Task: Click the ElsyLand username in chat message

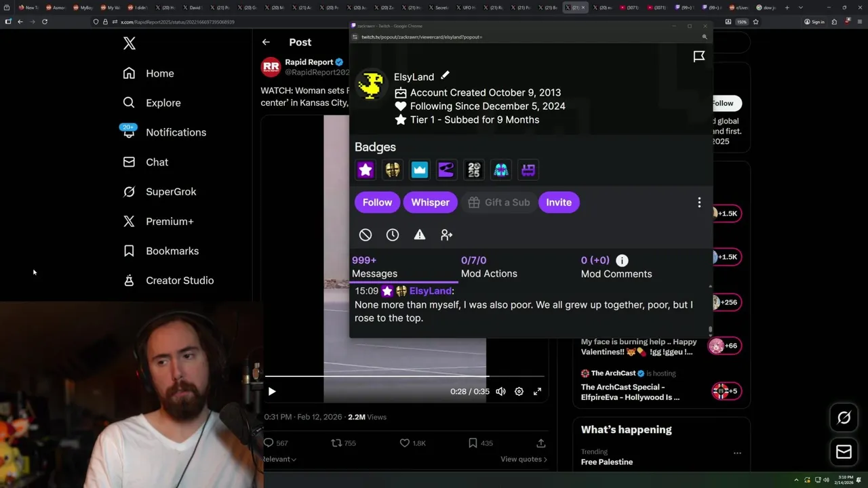Action: 431,291
